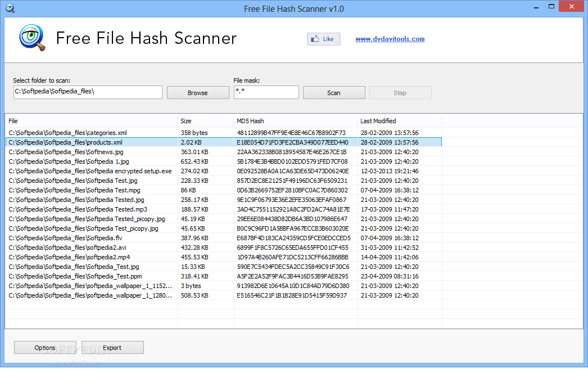Click the 3 bytes size cell

pos(191,286)
